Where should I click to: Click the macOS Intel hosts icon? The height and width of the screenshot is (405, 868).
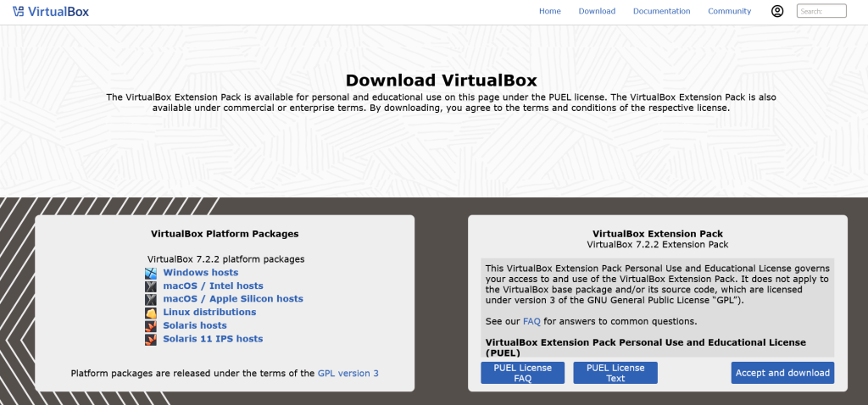click(x=151, y=286)
